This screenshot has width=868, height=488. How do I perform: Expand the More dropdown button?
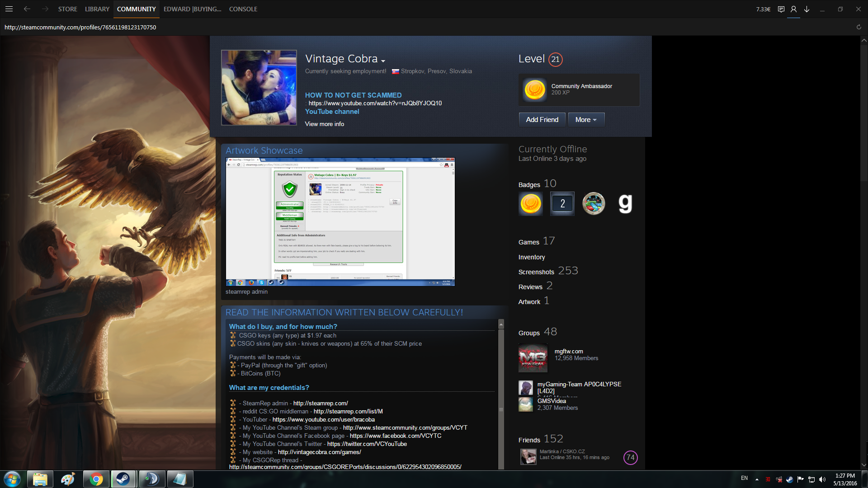[586, 120]
